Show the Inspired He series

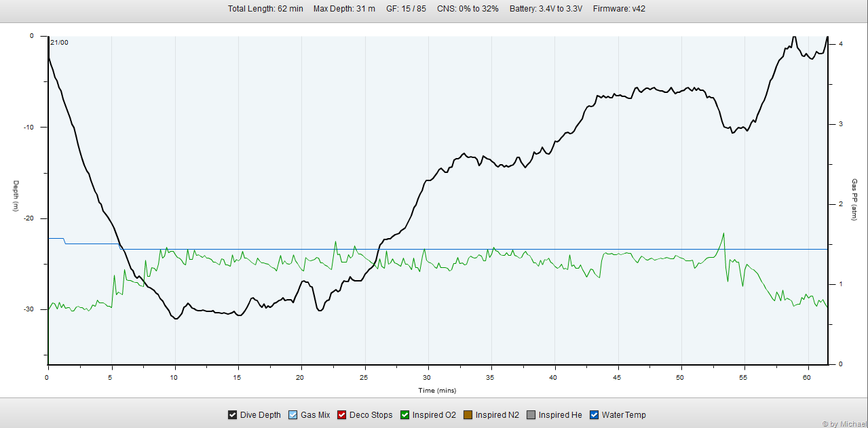[x=531, y=415]
